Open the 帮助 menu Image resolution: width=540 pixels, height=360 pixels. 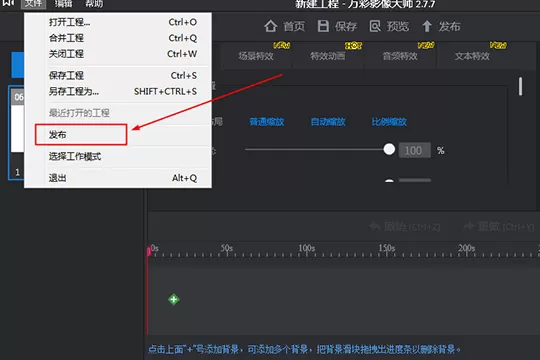tap(94, 4)
